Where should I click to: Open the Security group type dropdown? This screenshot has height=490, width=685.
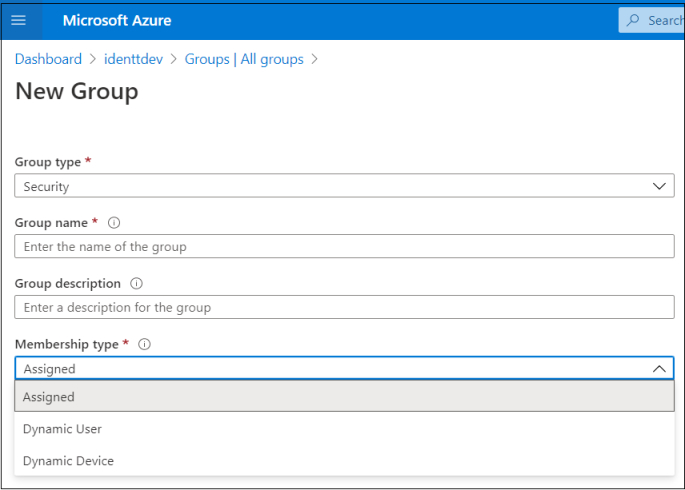[x=344, y=186]
